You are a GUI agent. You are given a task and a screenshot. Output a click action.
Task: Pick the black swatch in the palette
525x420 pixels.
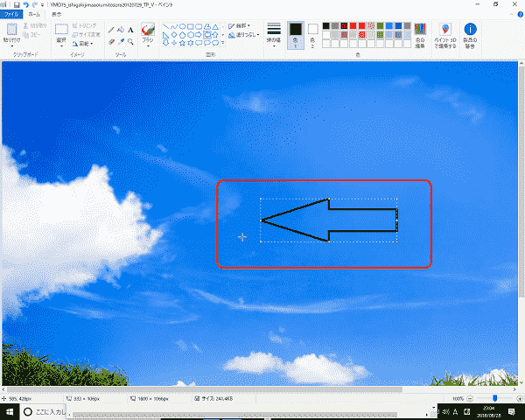point(326,25)
